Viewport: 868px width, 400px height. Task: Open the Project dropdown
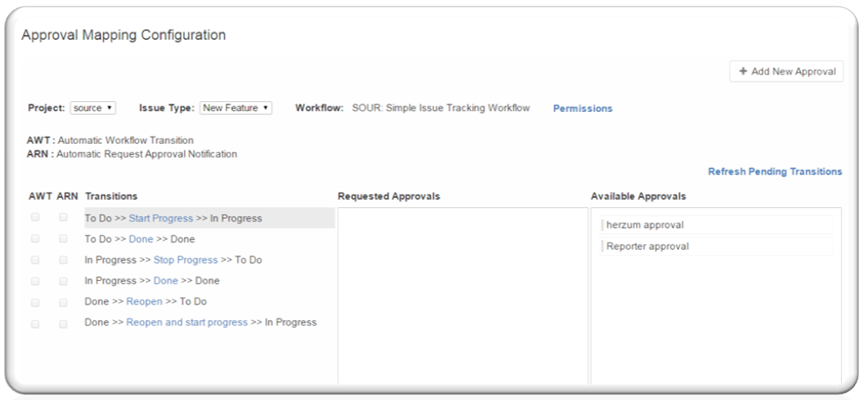(93, 108)
